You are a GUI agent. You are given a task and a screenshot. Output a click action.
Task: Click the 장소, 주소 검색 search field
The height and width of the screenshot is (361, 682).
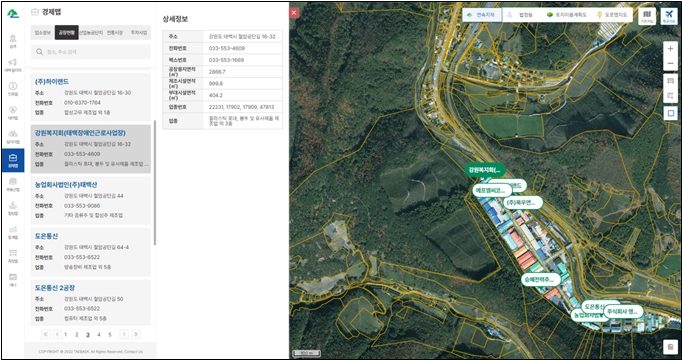pyautogui.click(x=90, y=52)
